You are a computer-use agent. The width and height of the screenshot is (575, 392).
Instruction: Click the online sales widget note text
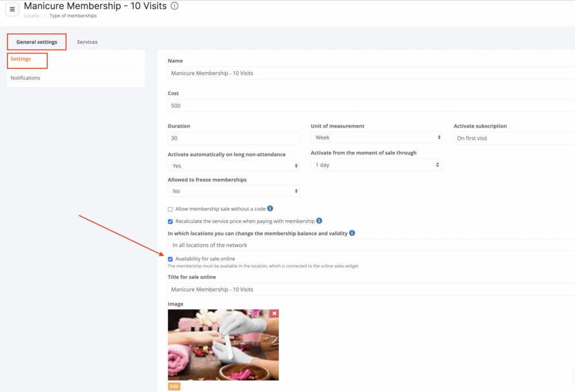point(263,266)
